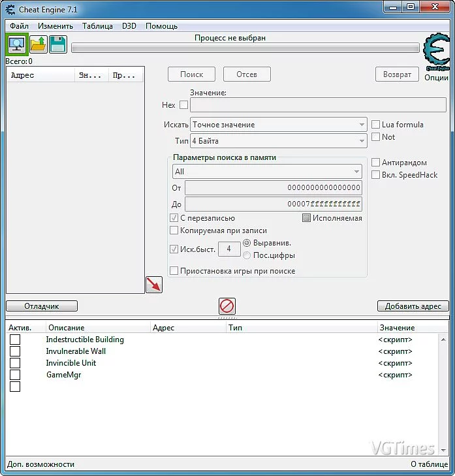Select the Invincible Unit entry

pos(71,363)
